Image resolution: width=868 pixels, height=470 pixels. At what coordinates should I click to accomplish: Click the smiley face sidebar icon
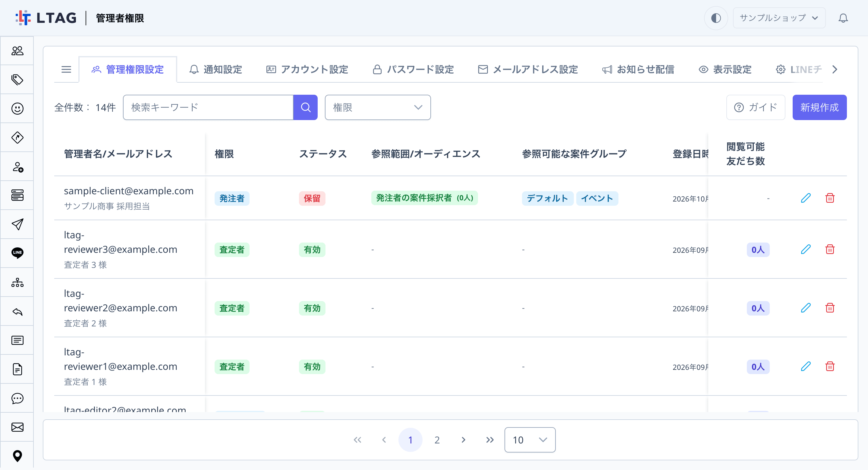tap(17, 109)
